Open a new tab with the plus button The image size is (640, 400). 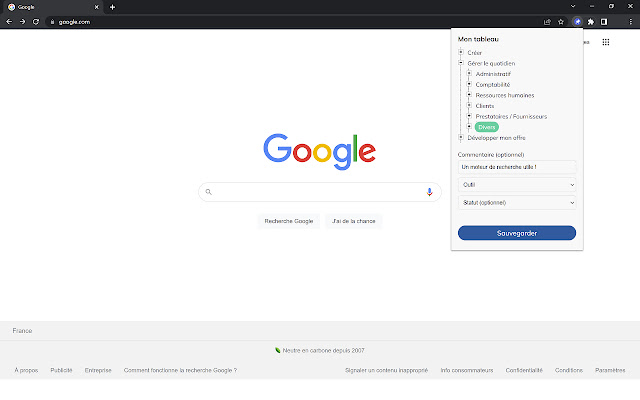pyautogui.click(x=112, y=7)
